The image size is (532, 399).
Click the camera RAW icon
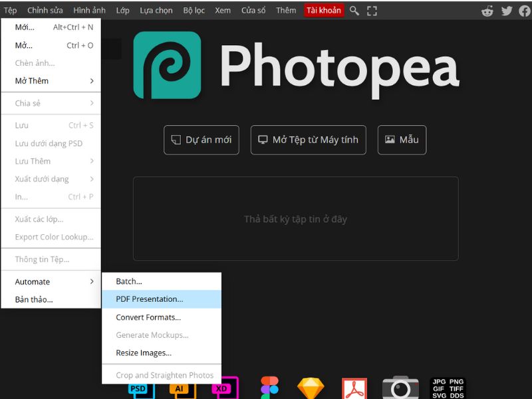coord(401,388)
